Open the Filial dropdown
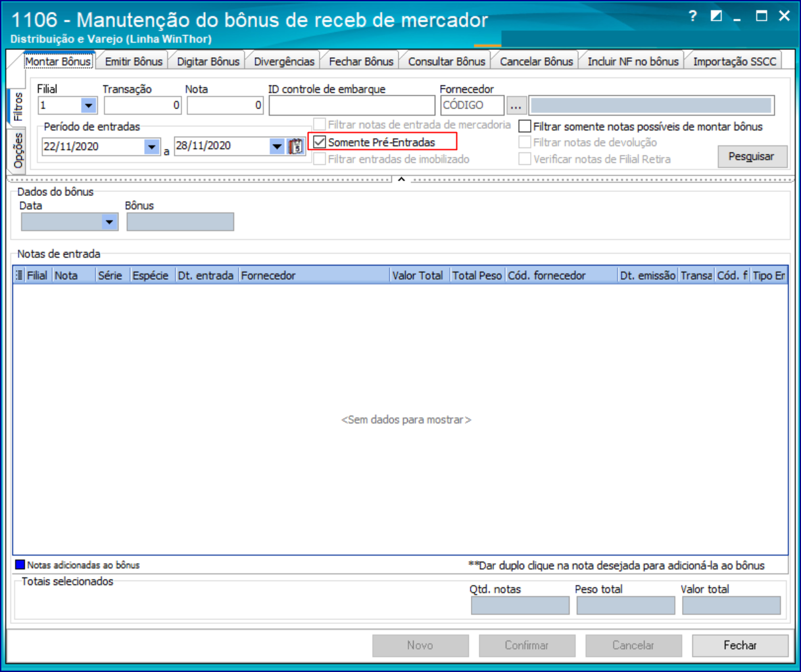Screen dimensions: 801x672 (x=88, y=105)
